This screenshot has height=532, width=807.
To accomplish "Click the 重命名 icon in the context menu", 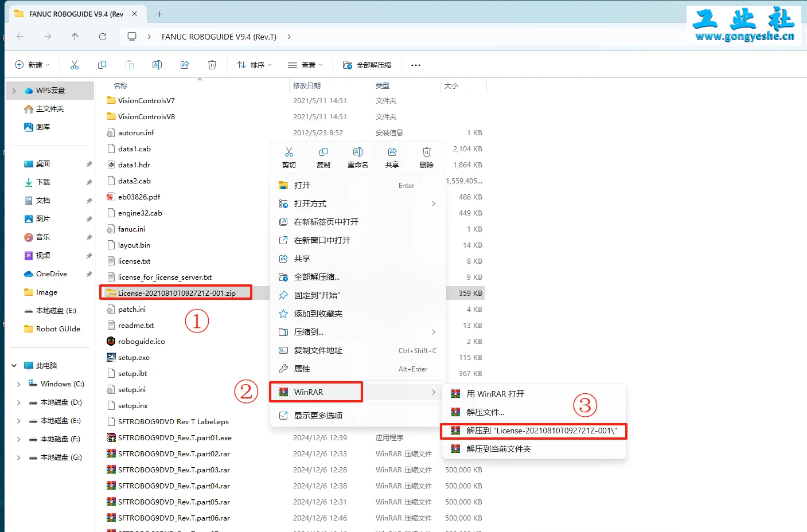I will (x=358, y=152).
